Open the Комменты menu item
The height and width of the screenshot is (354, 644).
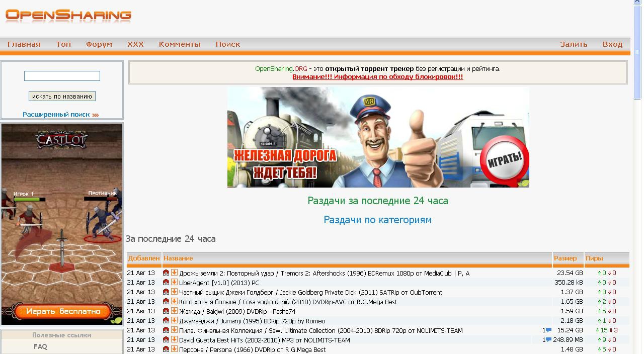coord(180,44)
